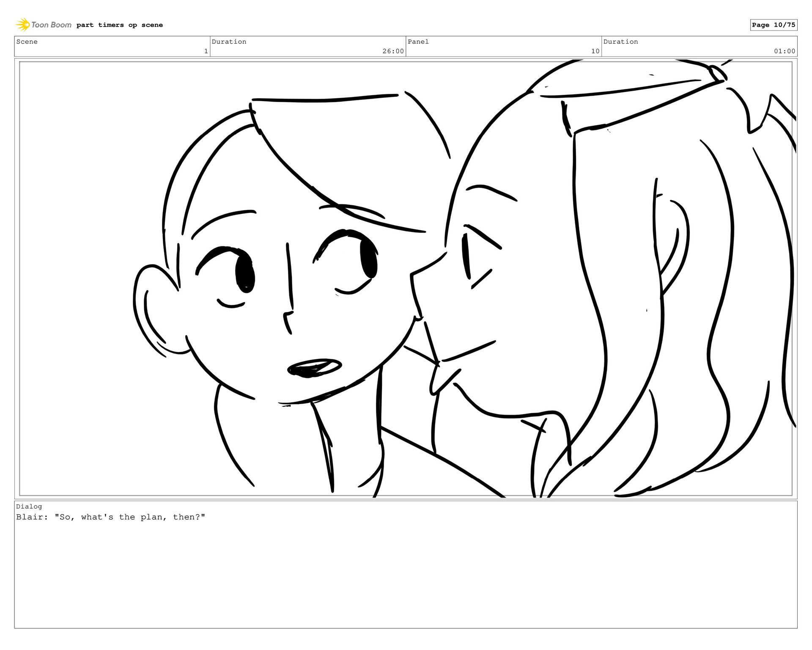812x650 pixels.
Task: Click the 'Page 10/75' indicator
Action: pos(774,25)
